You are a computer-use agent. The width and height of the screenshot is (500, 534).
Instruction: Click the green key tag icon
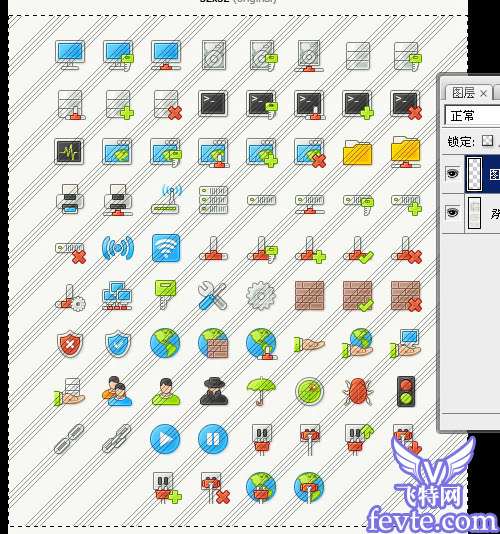point(166,295)
